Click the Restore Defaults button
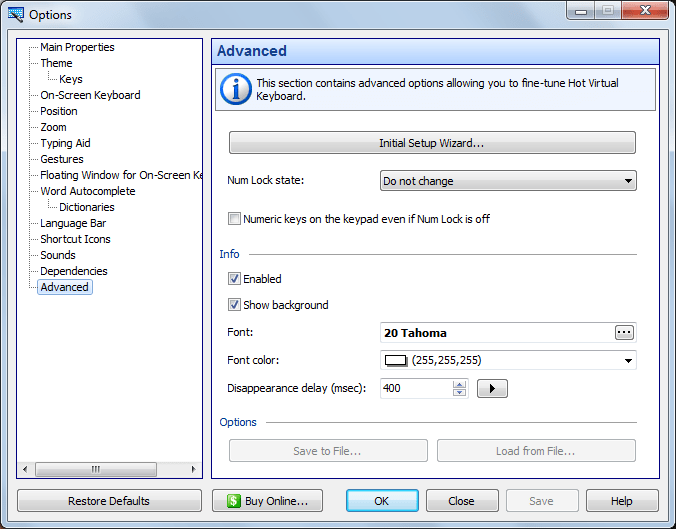676x529 pixels. 109,501
